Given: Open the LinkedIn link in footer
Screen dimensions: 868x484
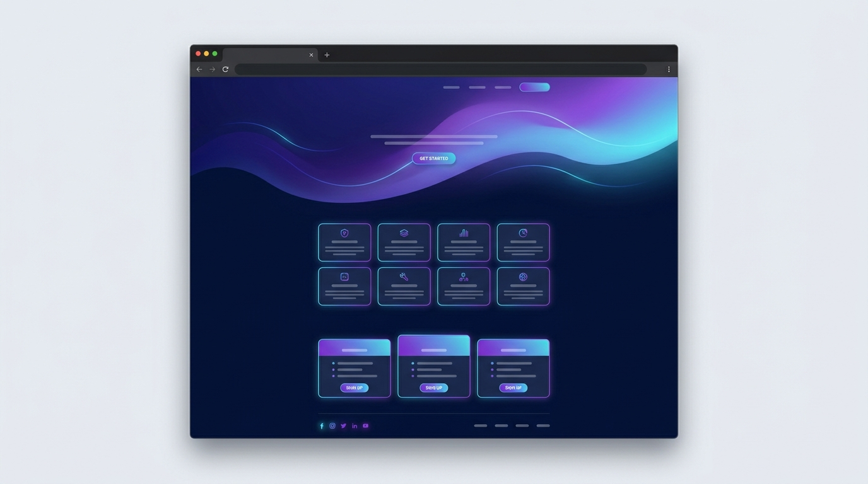Looking at the screenshot, I should (x=355, y=426).
